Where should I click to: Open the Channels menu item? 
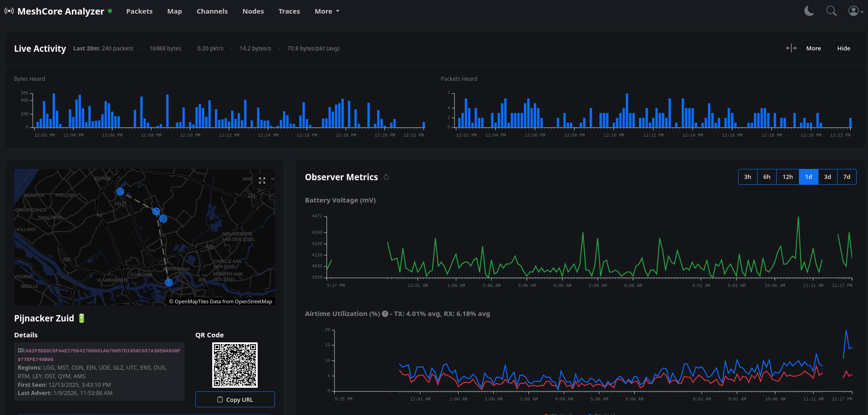(x=212, y=11)
